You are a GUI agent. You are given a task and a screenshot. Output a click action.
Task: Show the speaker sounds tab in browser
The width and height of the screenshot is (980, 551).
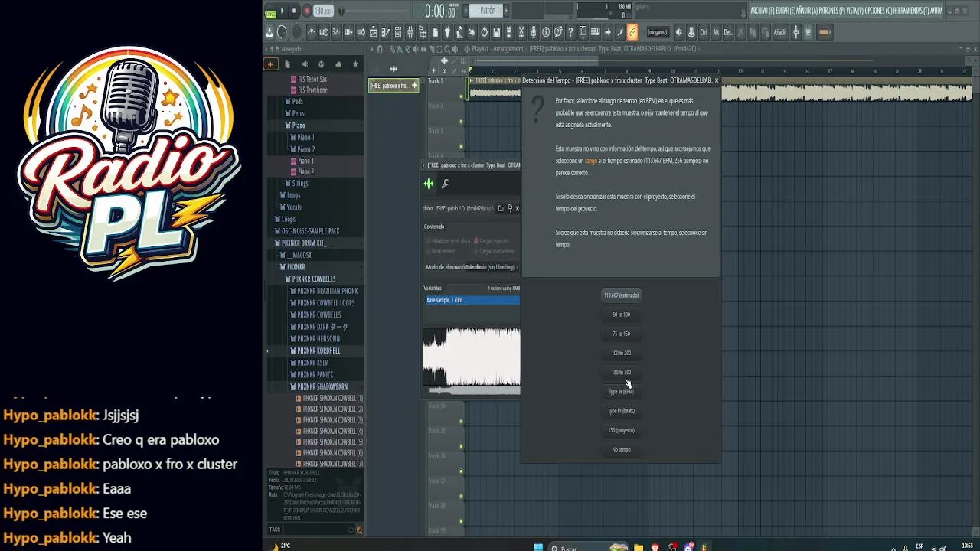pos(305,64)
